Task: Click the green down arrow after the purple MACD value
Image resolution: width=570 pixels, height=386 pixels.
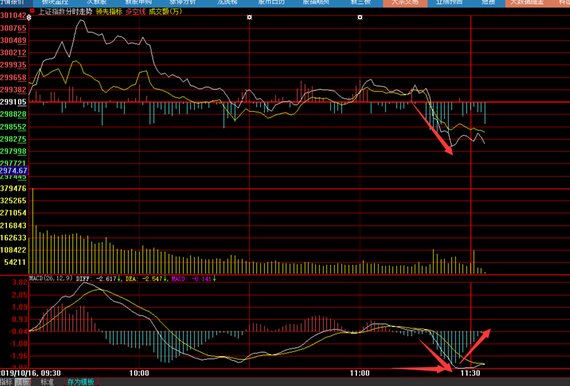Action: pos(214,279)
